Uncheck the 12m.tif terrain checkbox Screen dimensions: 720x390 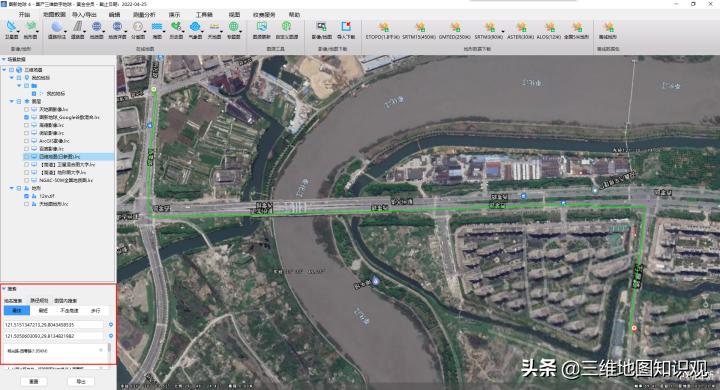pyautogui.click(x=26, y=196)
